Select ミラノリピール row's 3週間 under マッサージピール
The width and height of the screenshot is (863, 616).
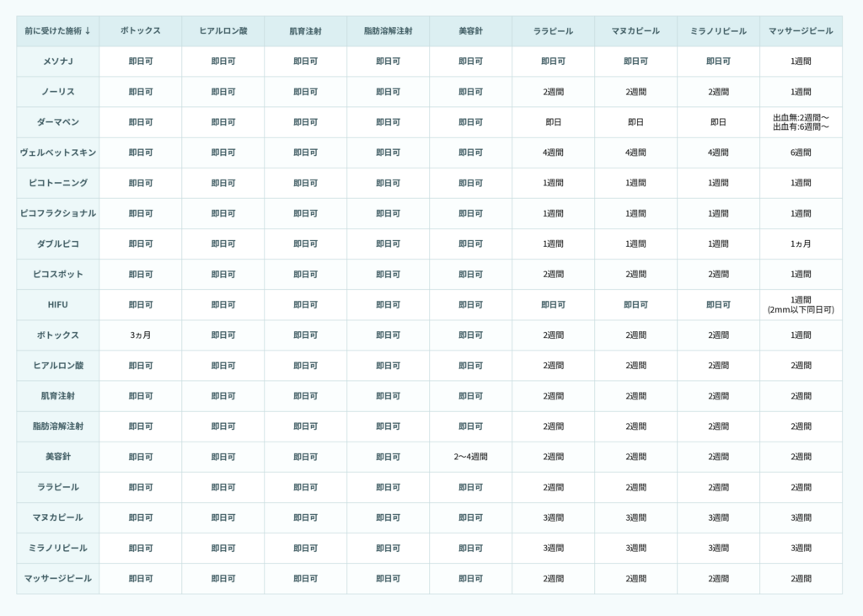coord(801,549)
